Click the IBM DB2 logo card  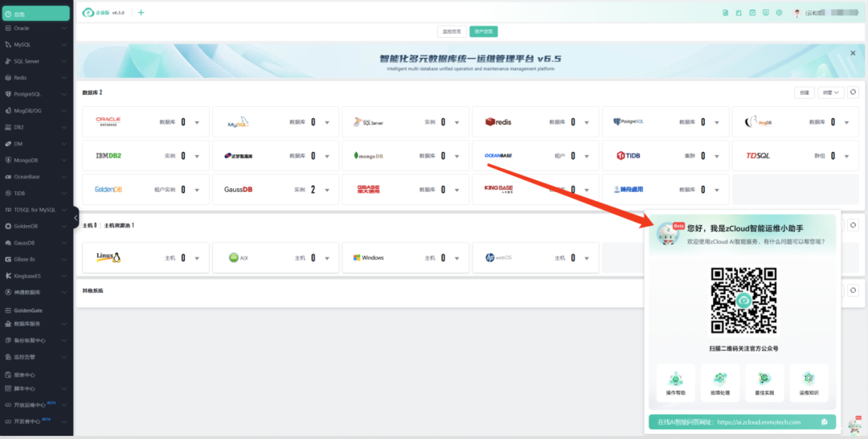(108, 156)
